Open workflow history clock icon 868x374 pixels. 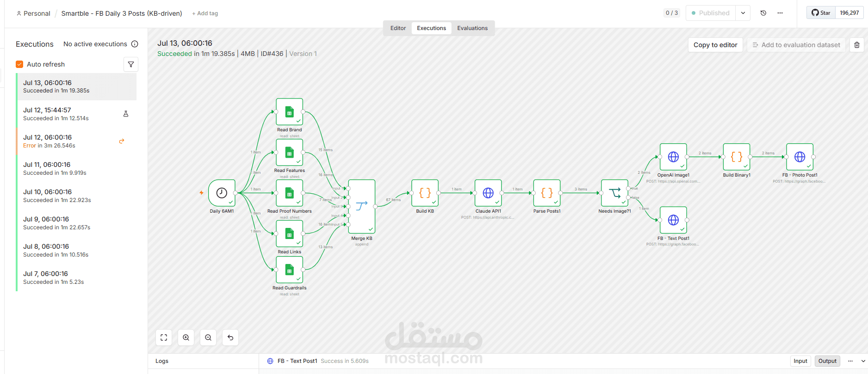tap(763, 13)
